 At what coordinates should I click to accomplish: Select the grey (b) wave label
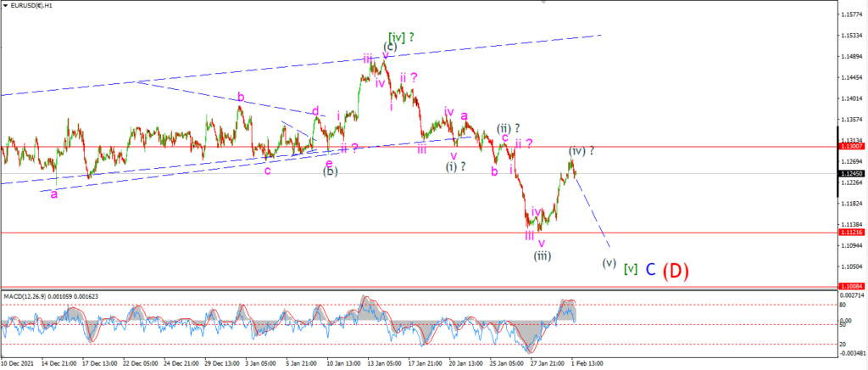[331, 171]
